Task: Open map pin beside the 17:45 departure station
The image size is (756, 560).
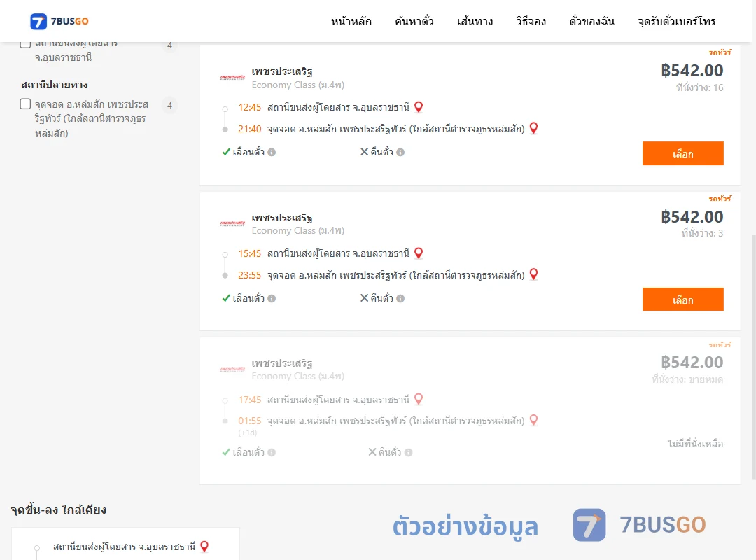Action: (419, 400)
